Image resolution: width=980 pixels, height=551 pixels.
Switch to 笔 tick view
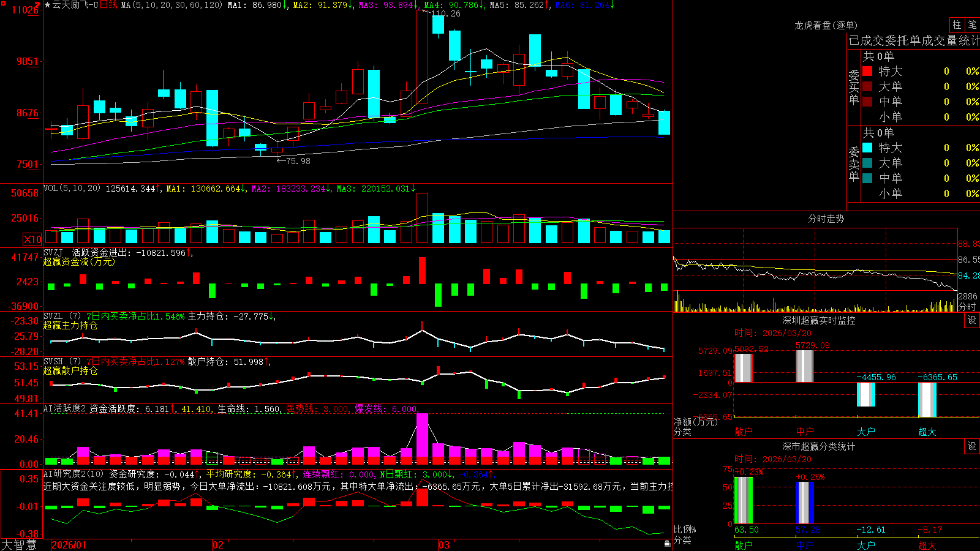pyautogui.click(x=972, y=24)
